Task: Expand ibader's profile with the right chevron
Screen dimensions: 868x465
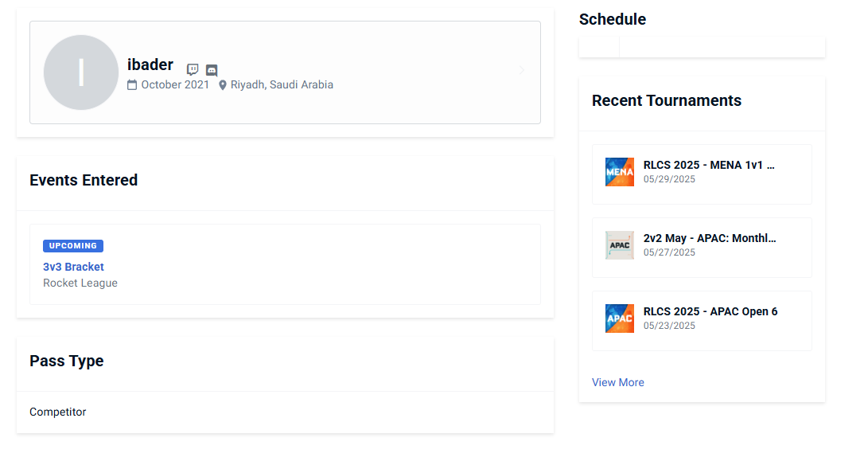Action: tap(522, 71)
